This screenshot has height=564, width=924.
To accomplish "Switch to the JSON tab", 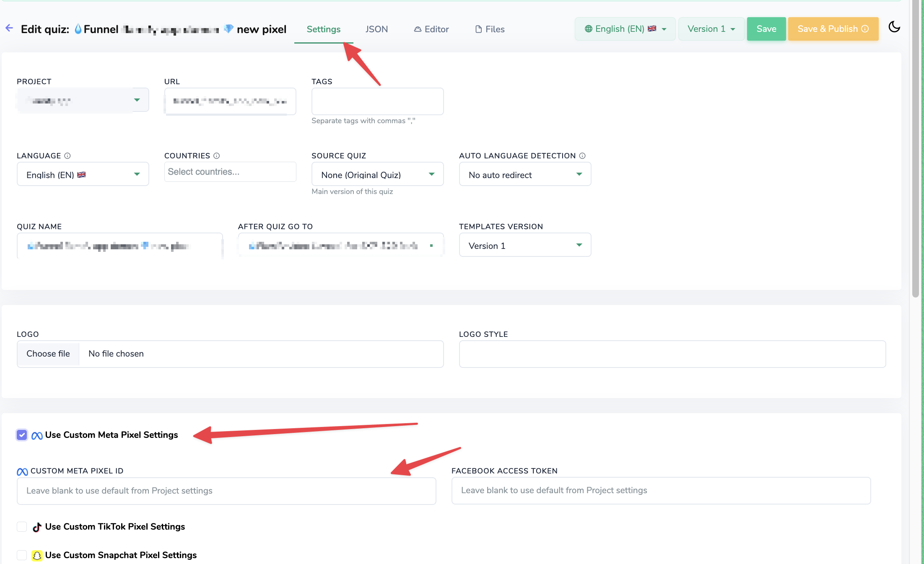I will point(376,29).
